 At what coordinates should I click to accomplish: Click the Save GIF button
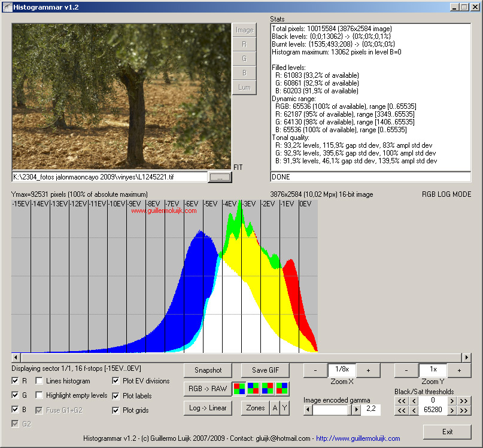click(x=265, y=370)
